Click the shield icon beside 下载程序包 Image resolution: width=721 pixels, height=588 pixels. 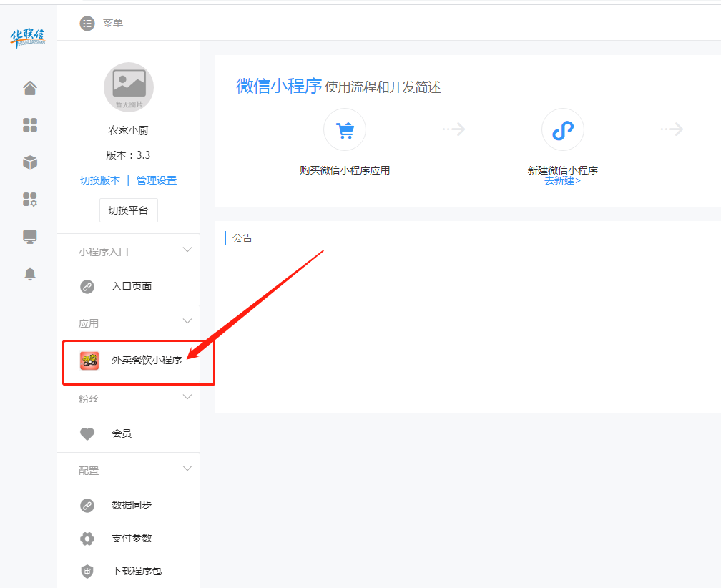(87, 572)
